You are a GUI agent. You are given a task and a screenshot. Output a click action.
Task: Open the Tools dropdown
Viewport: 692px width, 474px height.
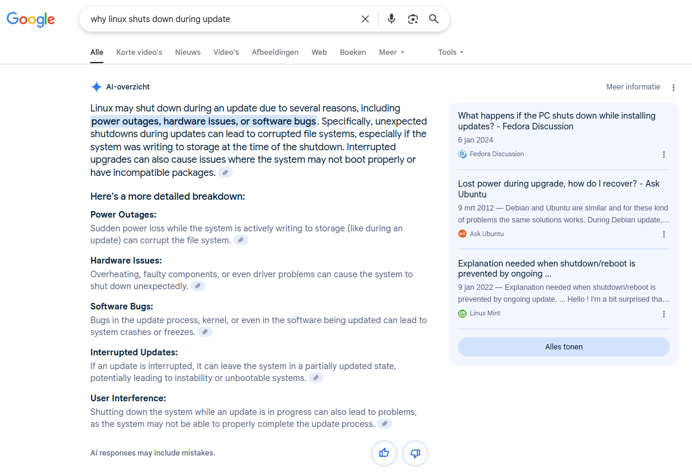[x=451, y=52]
